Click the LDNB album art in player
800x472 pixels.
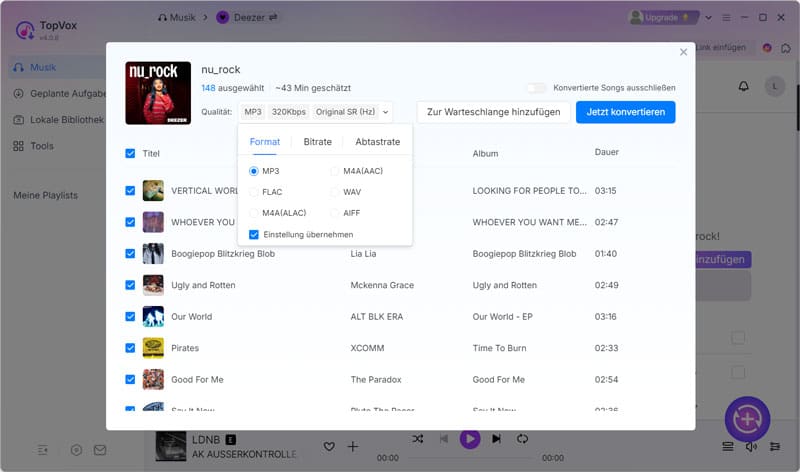coord(171,446)
